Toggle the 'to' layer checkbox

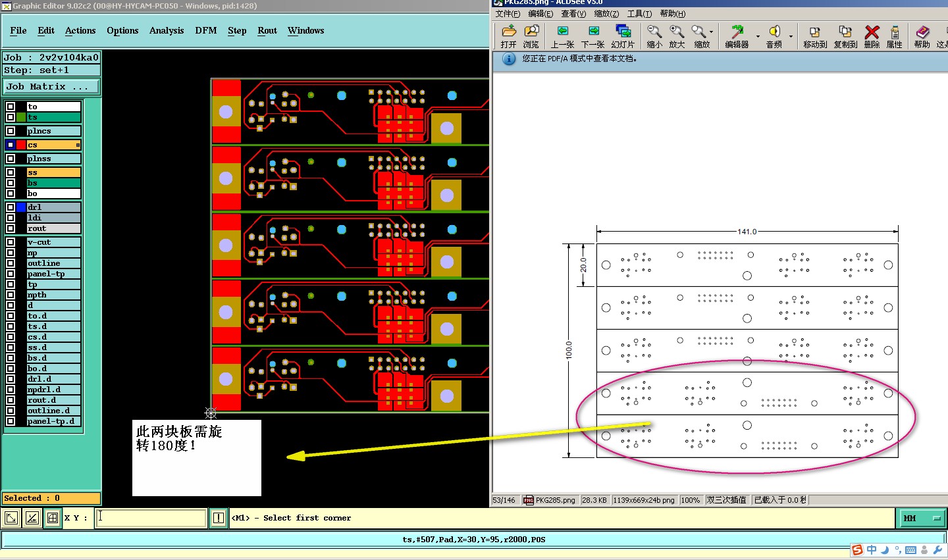click(x=11, y=107)
